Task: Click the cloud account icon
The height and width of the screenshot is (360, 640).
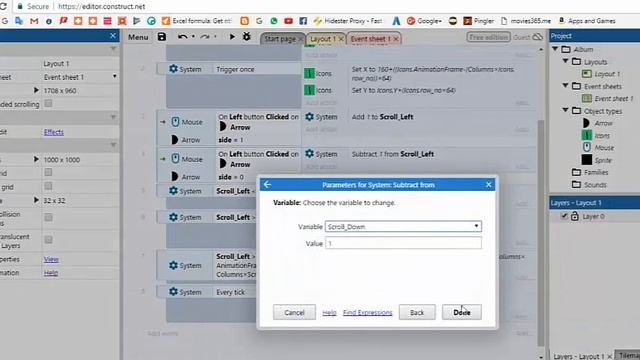Action: [x=538, y=37]
